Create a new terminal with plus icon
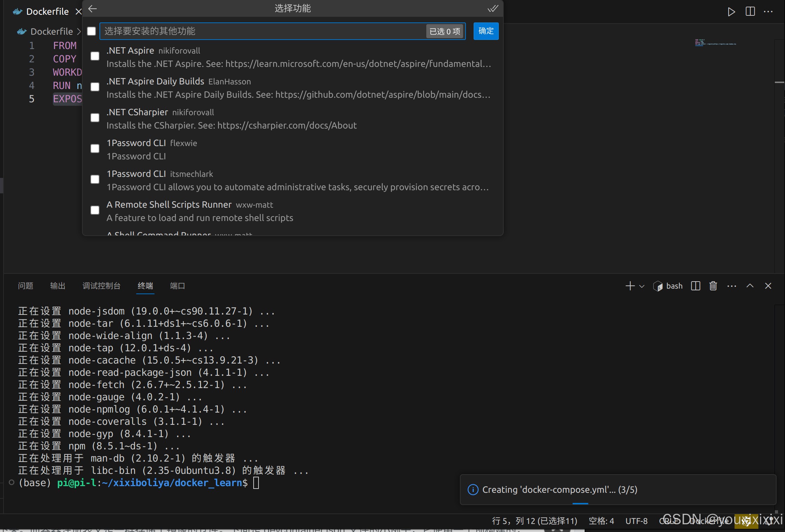 630,286
